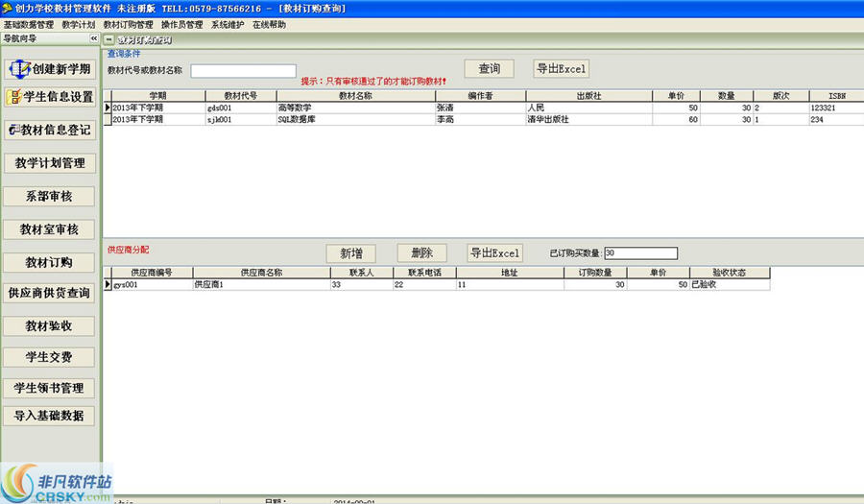Focus the 教材代号或教材名称 input field
This screenshot has height=504, width=864.
click(x=243, y=70)
